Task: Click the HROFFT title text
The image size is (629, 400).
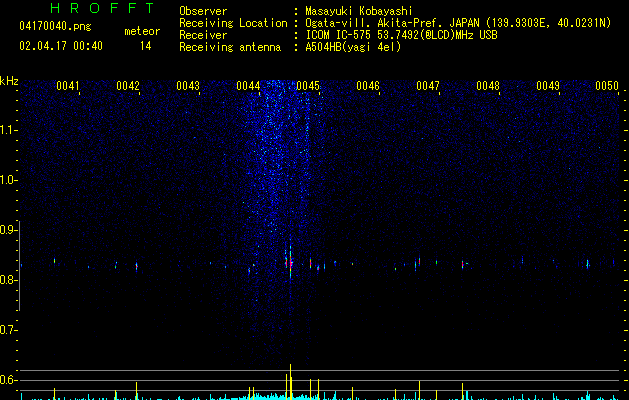Action: [102, 8]
